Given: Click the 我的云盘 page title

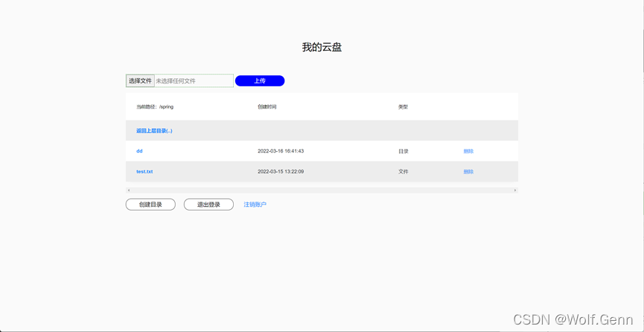Looking at the screenshot, I should pyautogui.click(x=322, y=47).
